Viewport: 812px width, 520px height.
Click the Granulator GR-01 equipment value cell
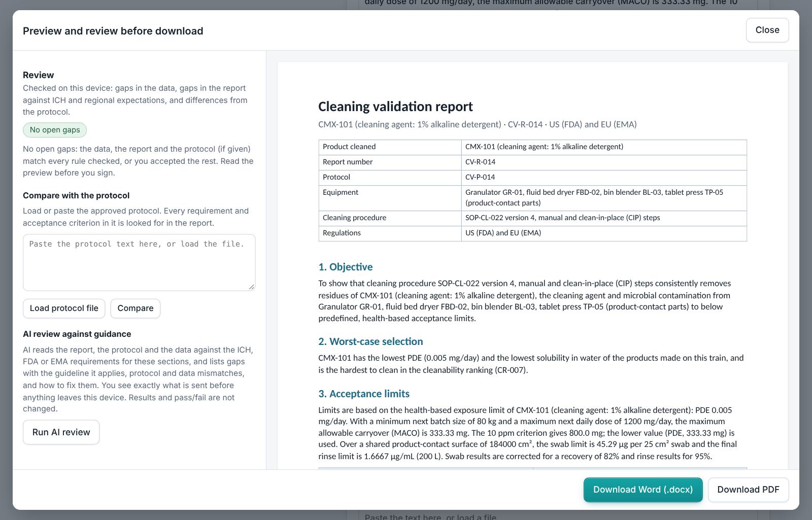click(604, 198)
